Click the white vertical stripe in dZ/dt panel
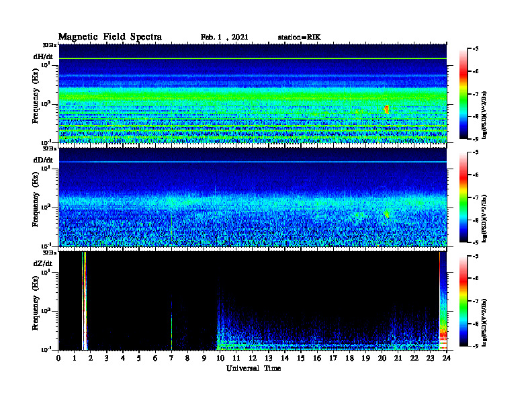 84,301
